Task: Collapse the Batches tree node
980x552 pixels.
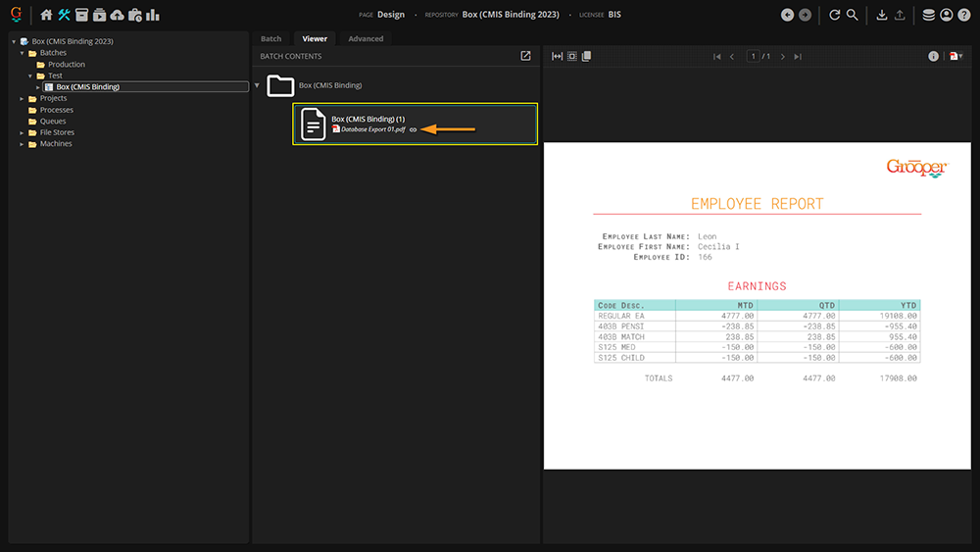Action: [22, 53]
